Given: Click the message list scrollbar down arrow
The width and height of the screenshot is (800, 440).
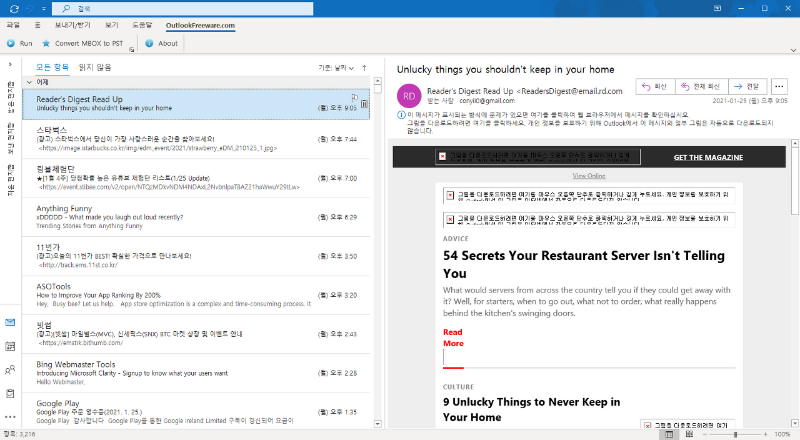Looking at the screenshot, I should [378, 424].
